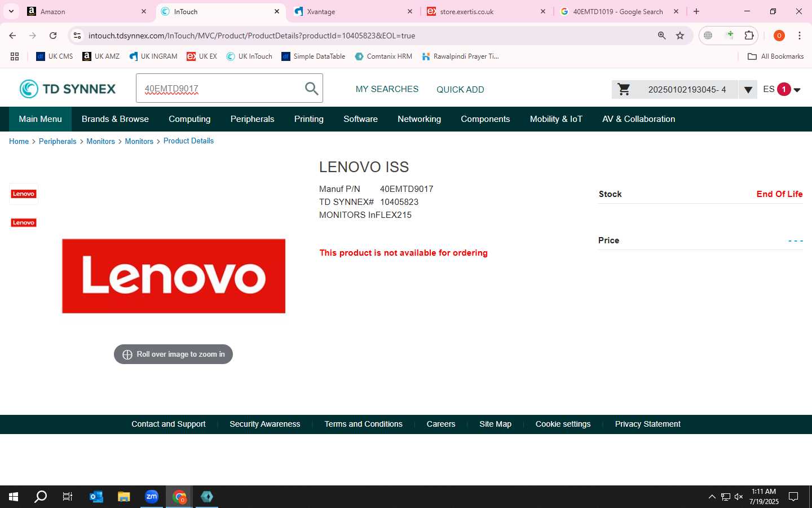The height and width of the screenshot is (508, 812).
Task: Click the large Lenovo product image
Action: 174,276
